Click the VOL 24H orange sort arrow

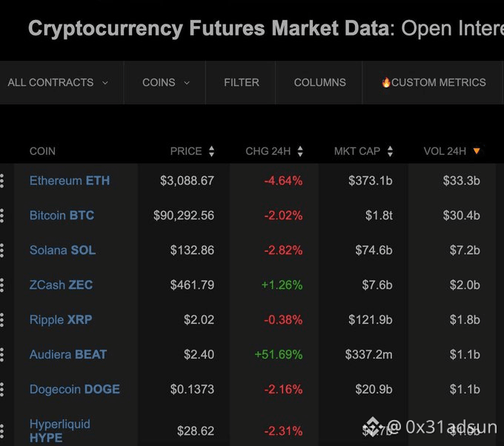coord(477,151)
